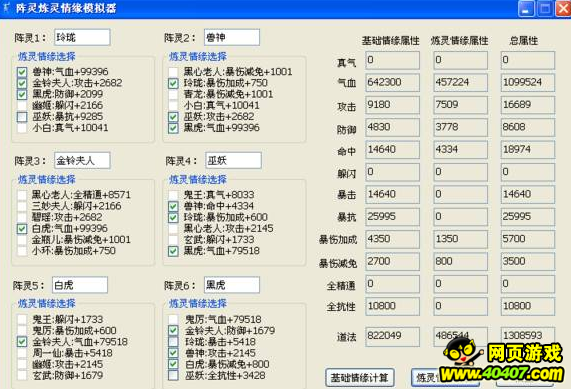Check 幽姬:躲闪+2166 under 阵灵1

point(22,106)
